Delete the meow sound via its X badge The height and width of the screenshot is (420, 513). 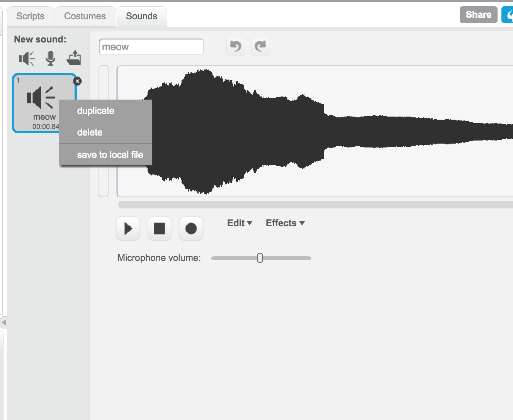77,81
